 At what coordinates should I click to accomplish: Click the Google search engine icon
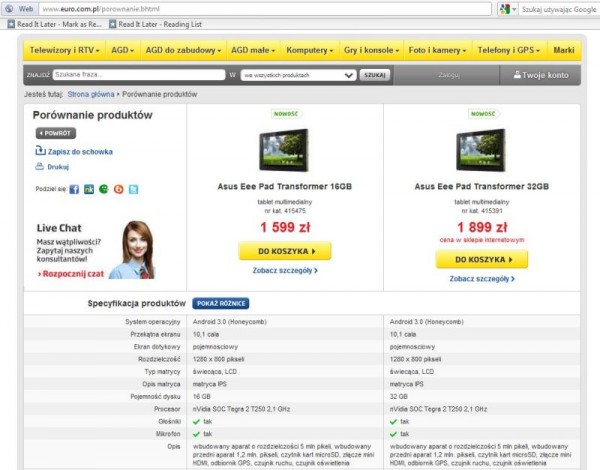point(506,8)
